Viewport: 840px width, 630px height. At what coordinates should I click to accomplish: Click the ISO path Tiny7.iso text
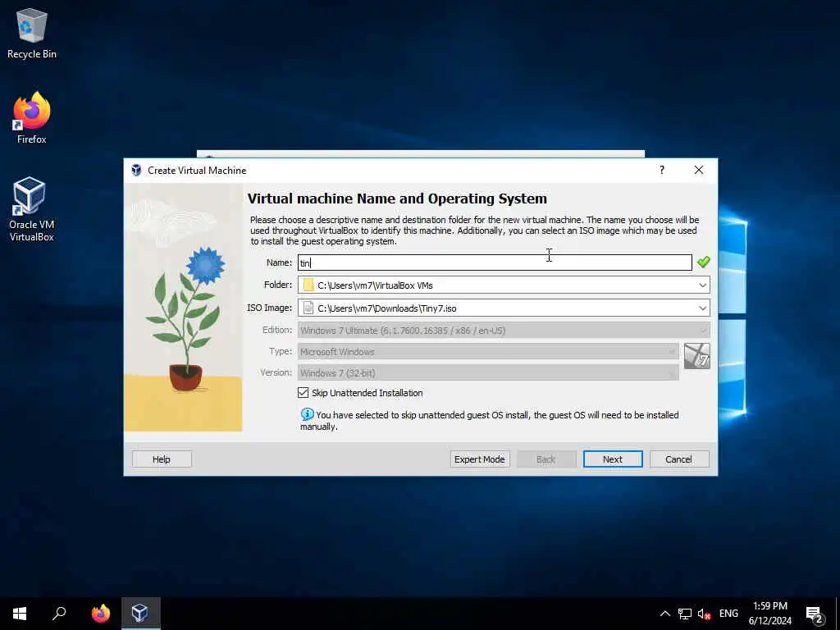tap(387, 308)
